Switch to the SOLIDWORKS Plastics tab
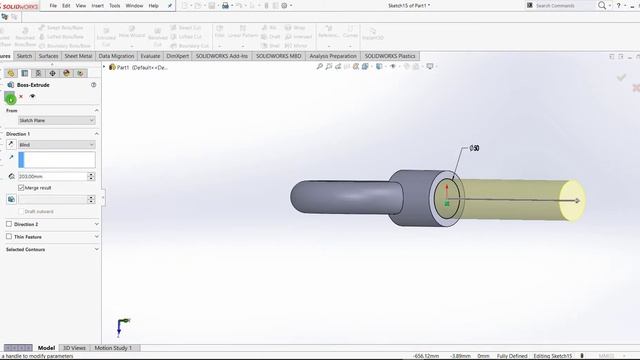Screen dimensions: 640x360 coord(390,56)
